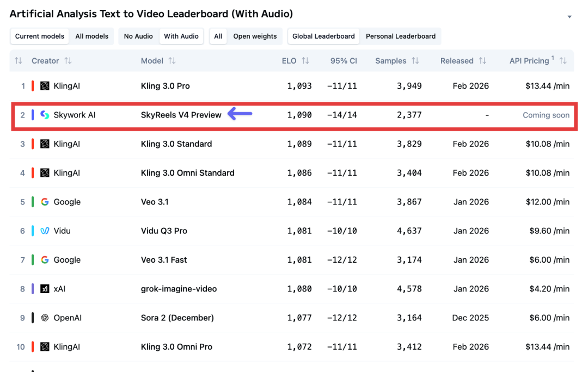Image resolution: width=588 pixels, height=372 pixels.
Task: Select the With Audio option
Action: click(181, 36)
